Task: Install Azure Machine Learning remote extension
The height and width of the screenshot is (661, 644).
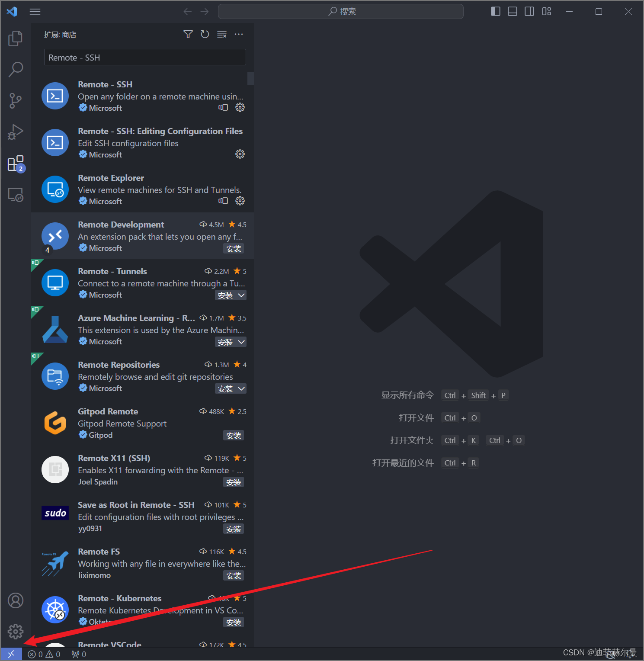Action: pos(225,342)
